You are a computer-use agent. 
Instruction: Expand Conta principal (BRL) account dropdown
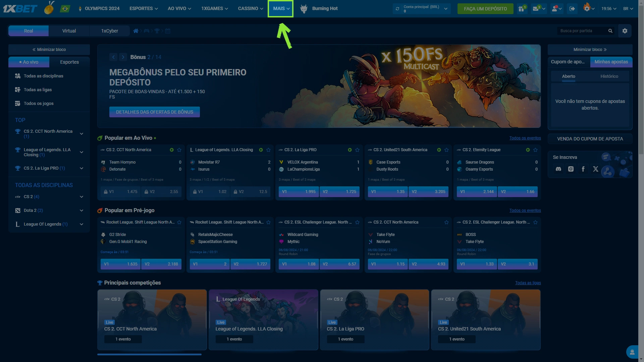click(446, 9)
